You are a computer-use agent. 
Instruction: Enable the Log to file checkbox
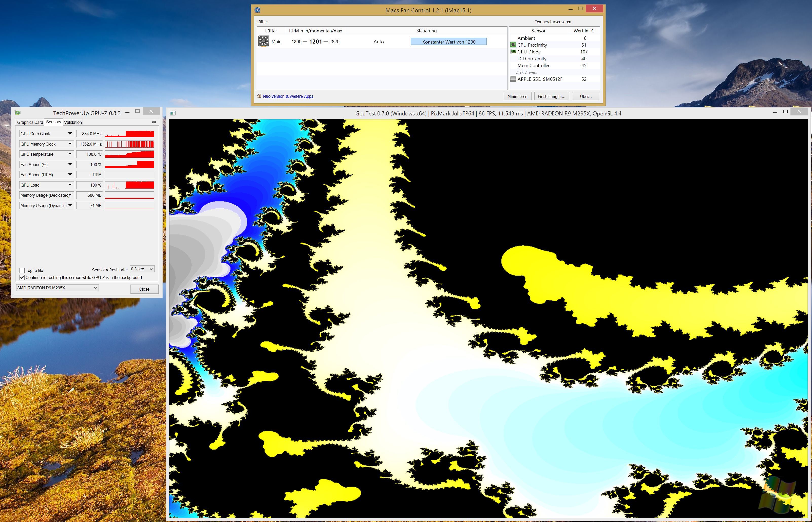(22, 270)
